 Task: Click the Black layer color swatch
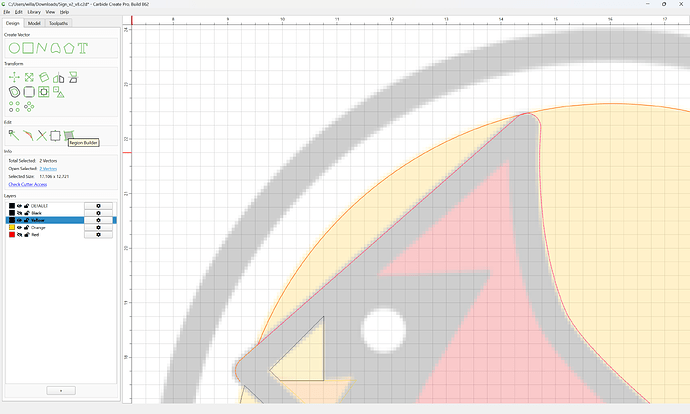click(12, 213)
